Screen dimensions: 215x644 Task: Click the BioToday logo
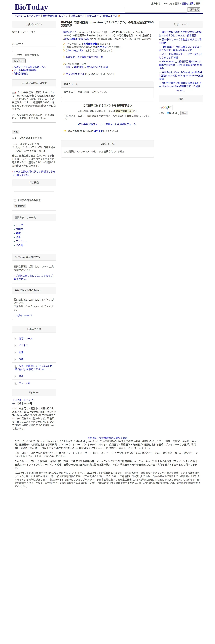(31, 7)
